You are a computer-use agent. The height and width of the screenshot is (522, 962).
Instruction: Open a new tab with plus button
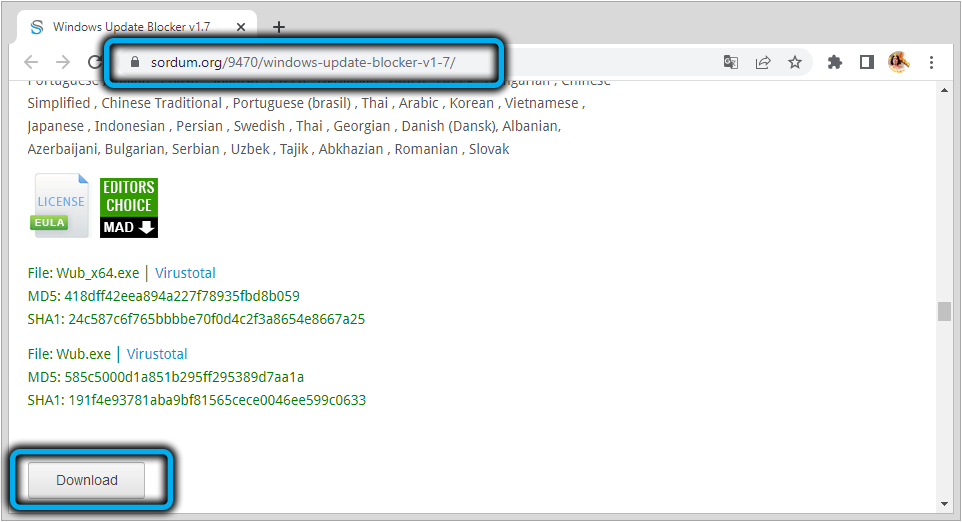[x=279, y=27]
